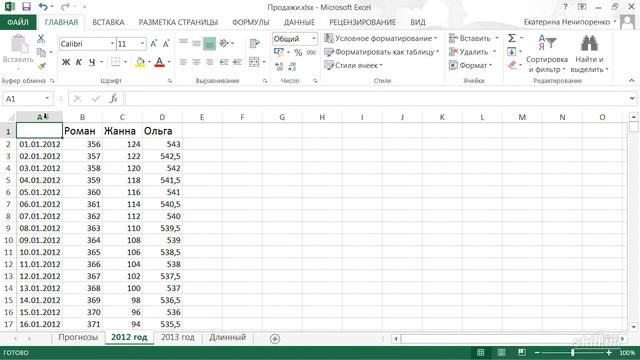This screenshot has width=640, height=360.
Task: Open the Формат cells dropdown
Action: tap(470, 65)
